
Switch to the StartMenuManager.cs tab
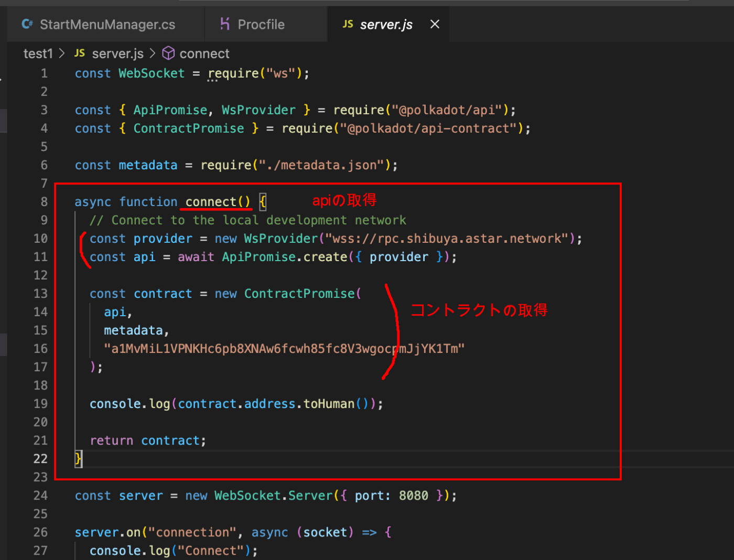click(105, 24)
